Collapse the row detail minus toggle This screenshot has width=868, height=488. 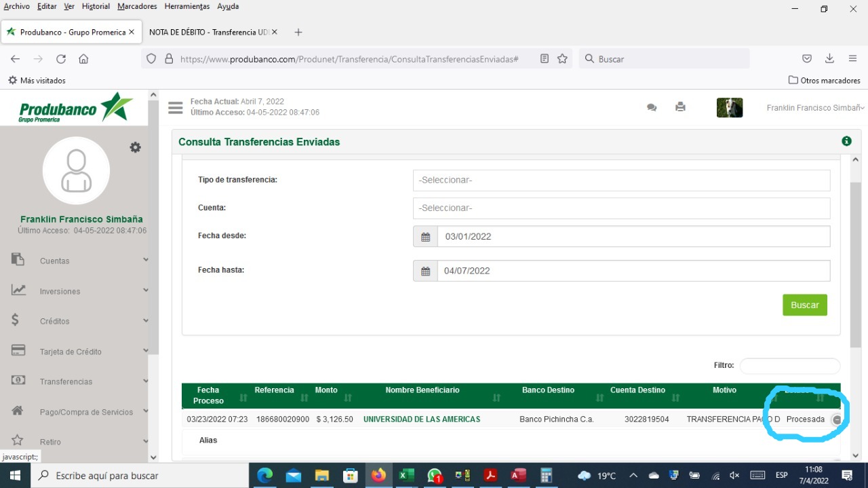(837, 420)
